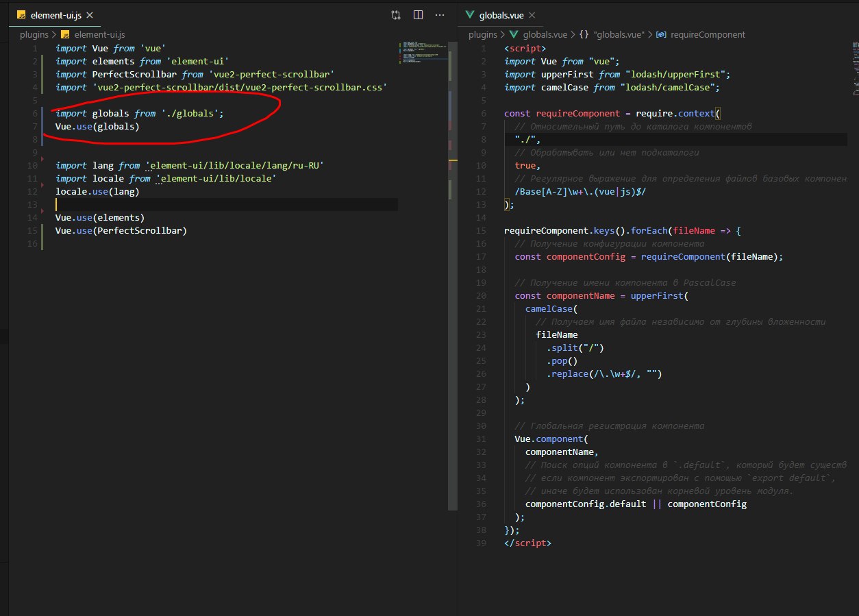Click line number 6 in element-ui.js

coord(34,113)
